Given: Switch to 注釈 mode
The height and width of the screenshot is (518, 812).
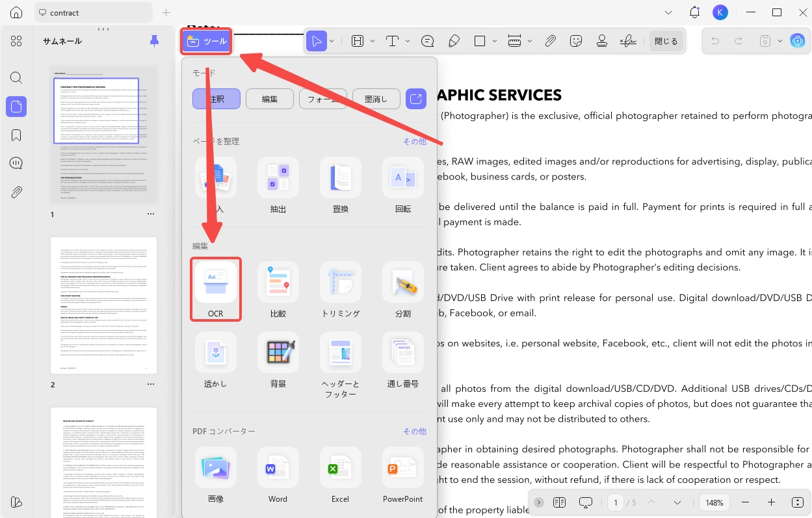Looking at the screenshot, I should [x=216, y=99].
